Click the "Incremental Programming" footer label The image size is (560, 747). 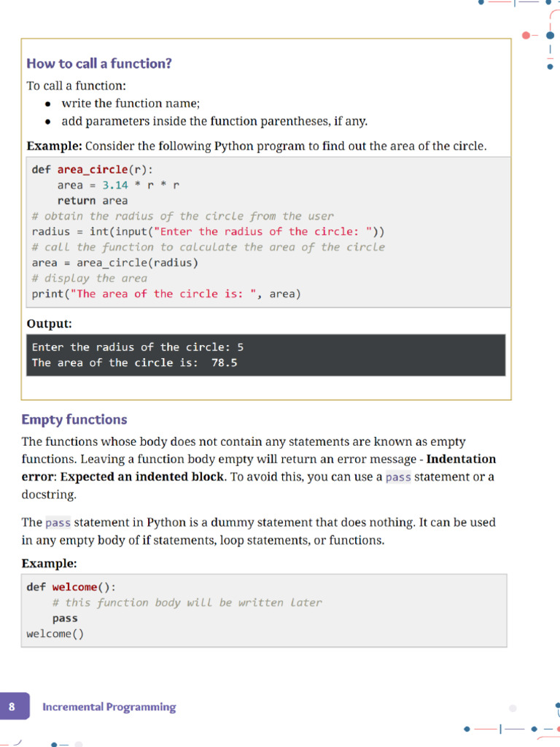(109, 707)
